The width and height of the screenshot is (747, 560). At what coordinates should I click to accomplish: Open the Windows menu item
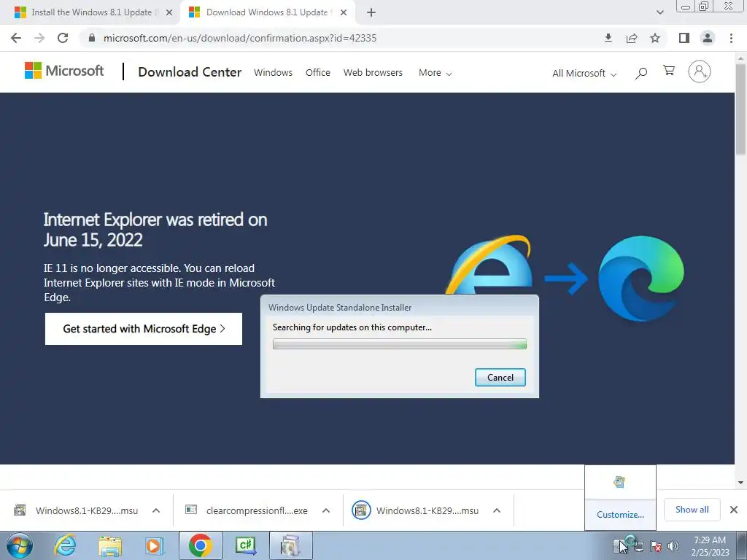click(273, 72)
